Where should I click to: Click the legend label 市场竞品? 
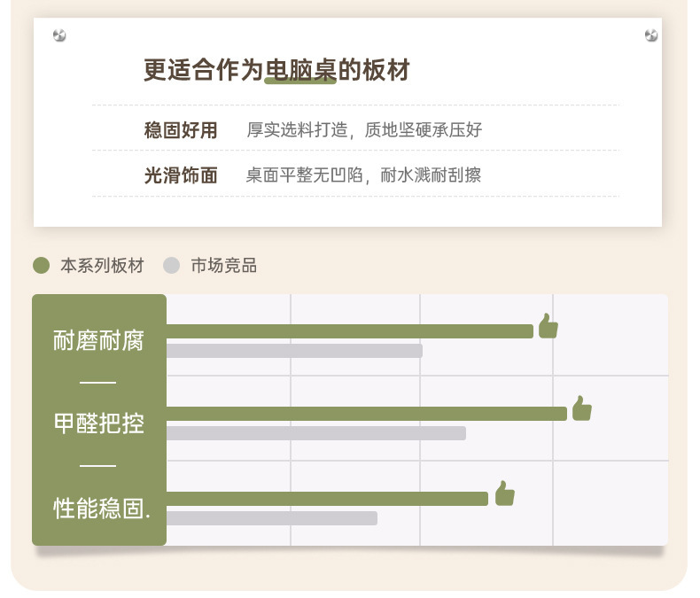point(223,266)
